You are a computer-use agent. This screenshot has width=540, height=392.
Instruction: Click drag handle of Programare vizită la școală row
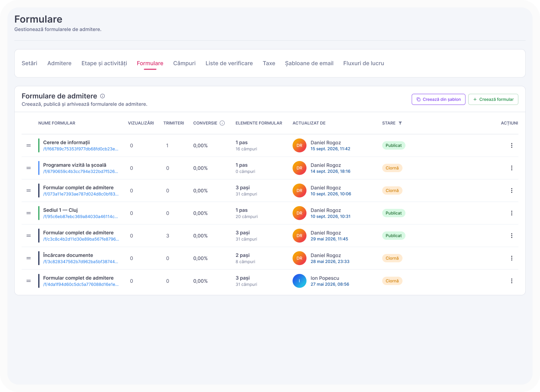point(29,168)
